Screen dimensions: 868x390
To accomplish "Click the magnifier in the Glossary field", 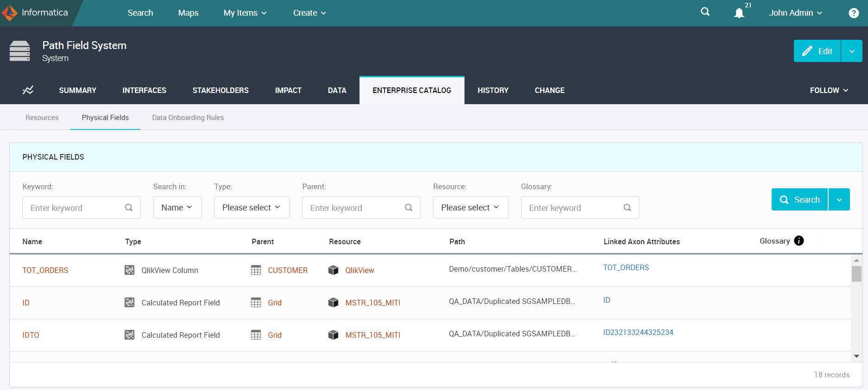I will point(627,208).
